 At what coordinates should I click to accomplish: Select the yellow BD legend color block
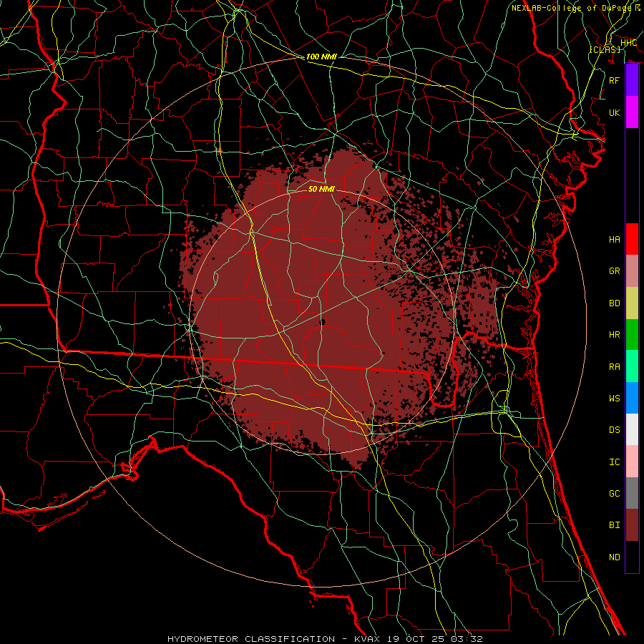coord(632,303)
